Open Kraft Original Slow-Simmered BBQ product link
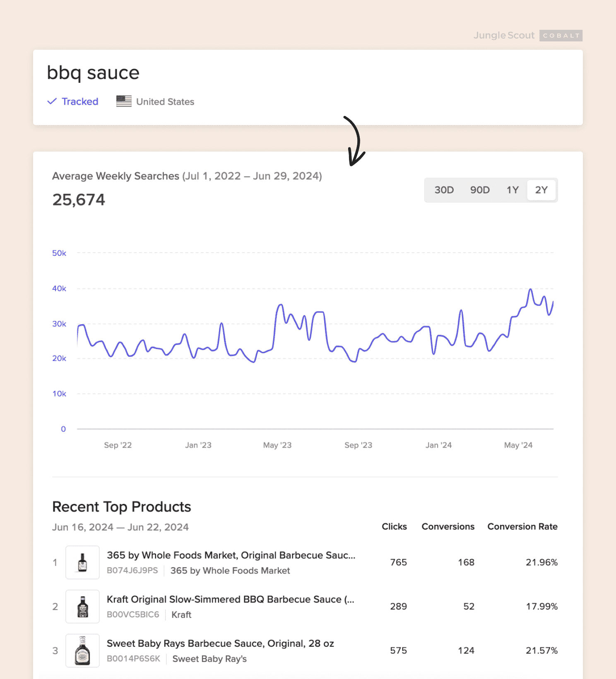 pyautogui.click(x=230, y=600)
